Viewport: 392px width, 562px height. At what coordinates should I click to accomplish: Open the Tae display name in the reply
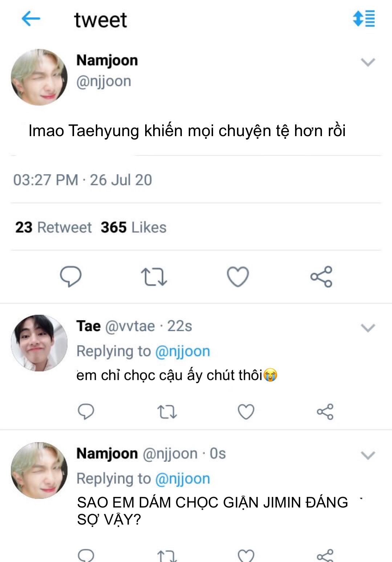[88, 326]
